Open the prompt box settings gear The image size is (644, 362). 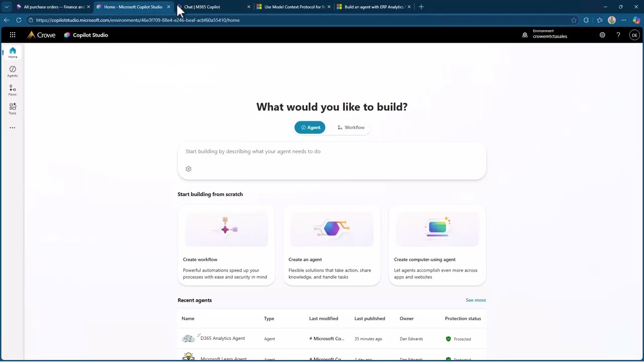(x=189, y=169)
